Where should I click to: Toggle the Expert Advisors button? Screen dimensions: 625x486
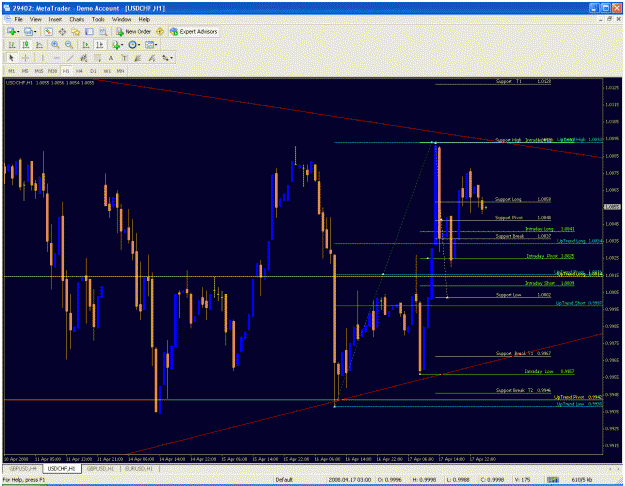194,31
